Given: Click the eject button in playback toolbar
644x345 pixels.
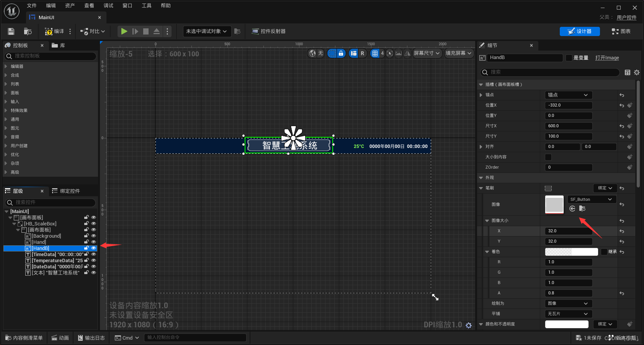Looking at the screenshot, I should pyautogui.click(x=157, y=31).
